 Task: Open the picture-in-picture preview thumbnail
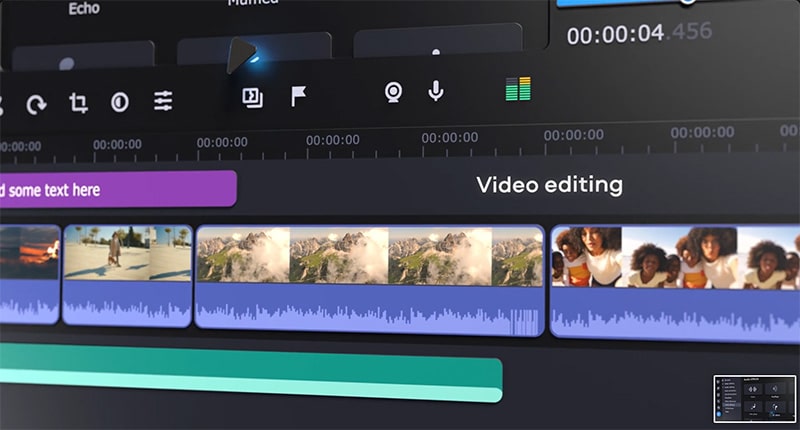pyautogui.click(x=755, y=398)
